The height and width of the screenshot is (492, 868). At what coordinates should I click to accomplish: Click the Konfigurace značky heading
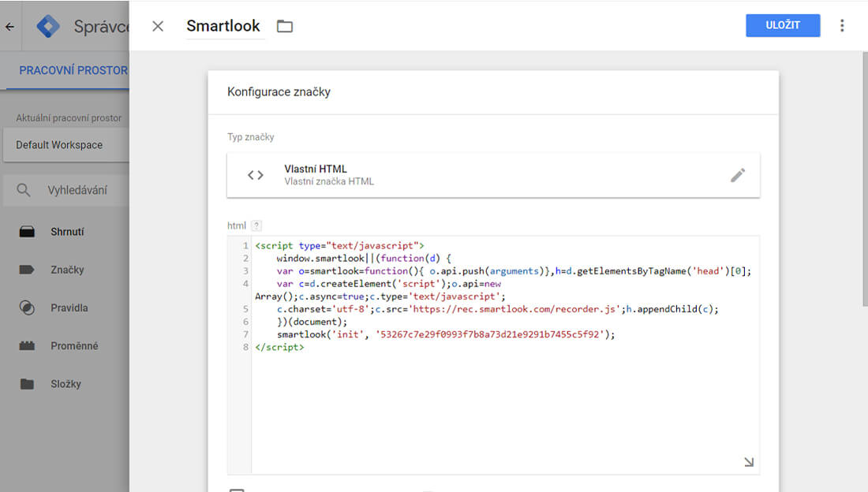pos(279,92)
